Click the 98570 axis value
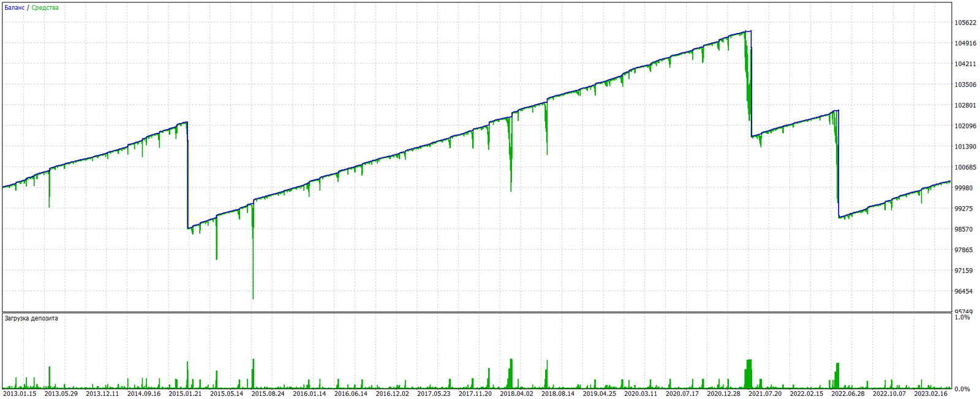980x399 pixels. [x=963, y=229]
